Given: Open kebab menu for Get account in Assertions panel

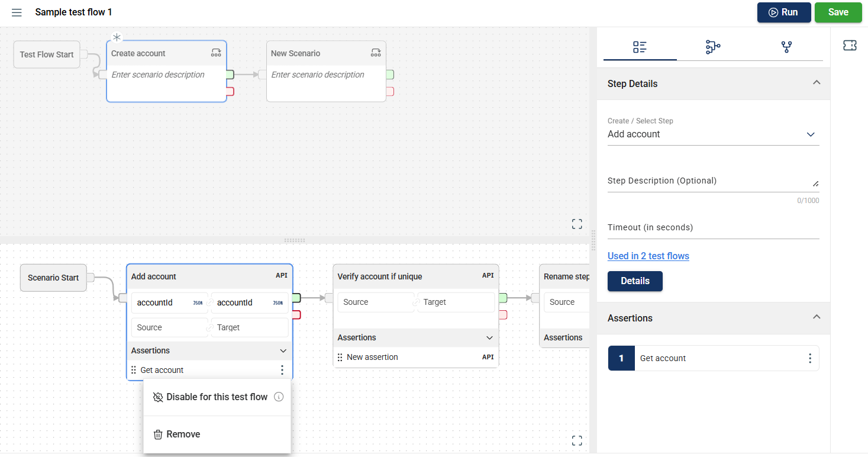Looking at the screenshot, I should click(810, 358).
